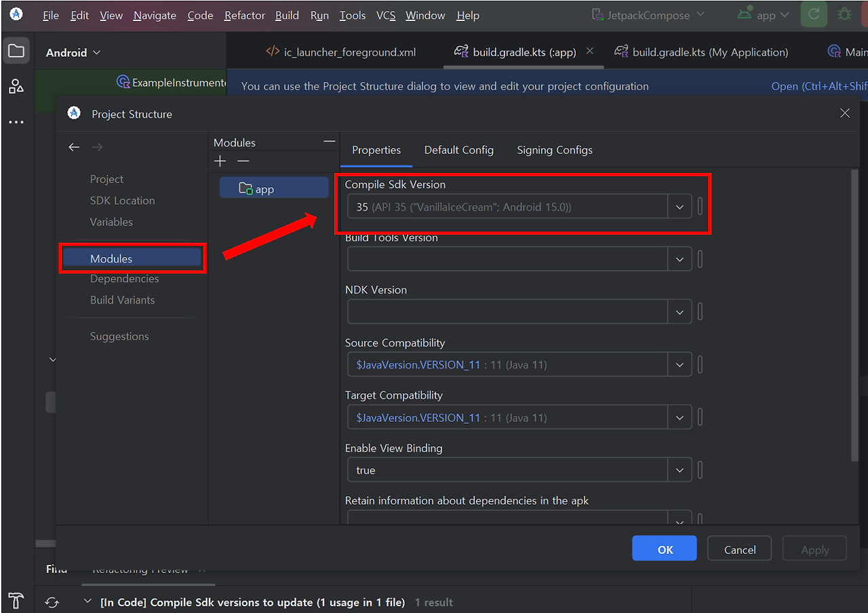Click the More Tool Windows ellipsis icon
Screen dimensions: 868x613
(x=16, y=122)
